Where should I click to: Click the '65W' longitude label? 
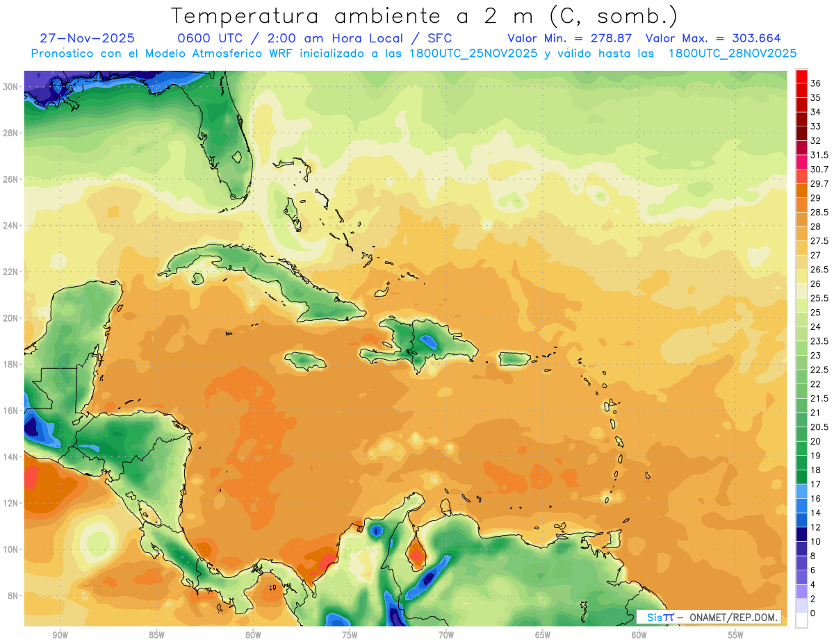tap(543, 636)
